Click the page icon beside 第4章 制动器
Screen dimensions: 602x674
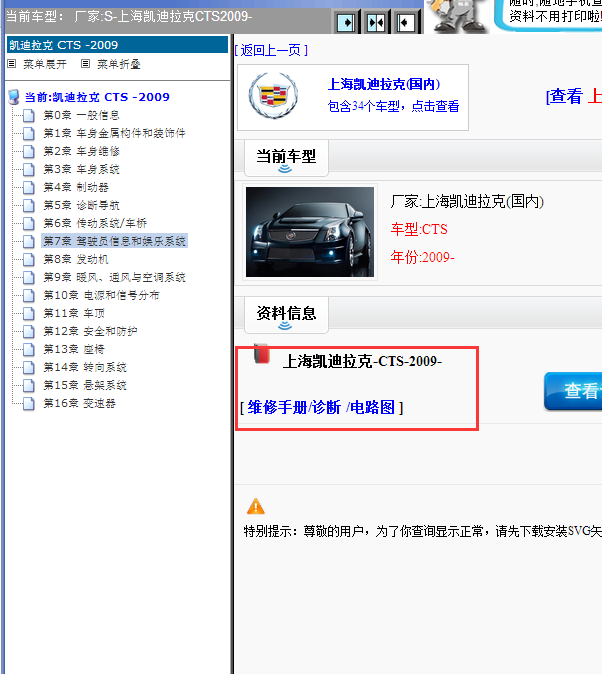(29, 188)
